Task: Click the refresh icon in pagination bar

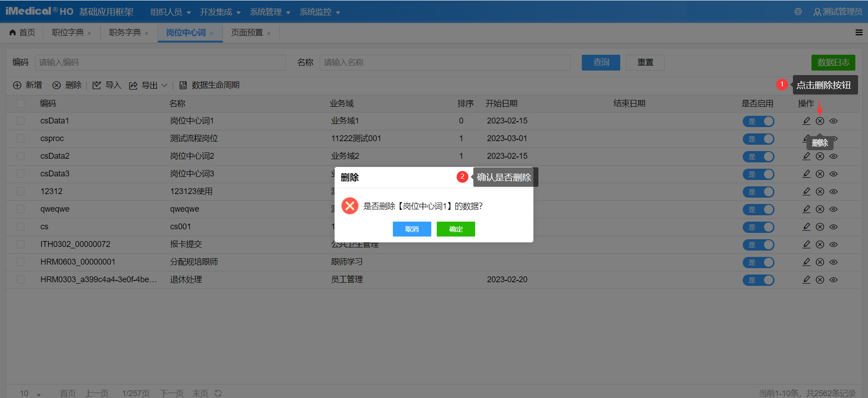Action: point(218,393)
